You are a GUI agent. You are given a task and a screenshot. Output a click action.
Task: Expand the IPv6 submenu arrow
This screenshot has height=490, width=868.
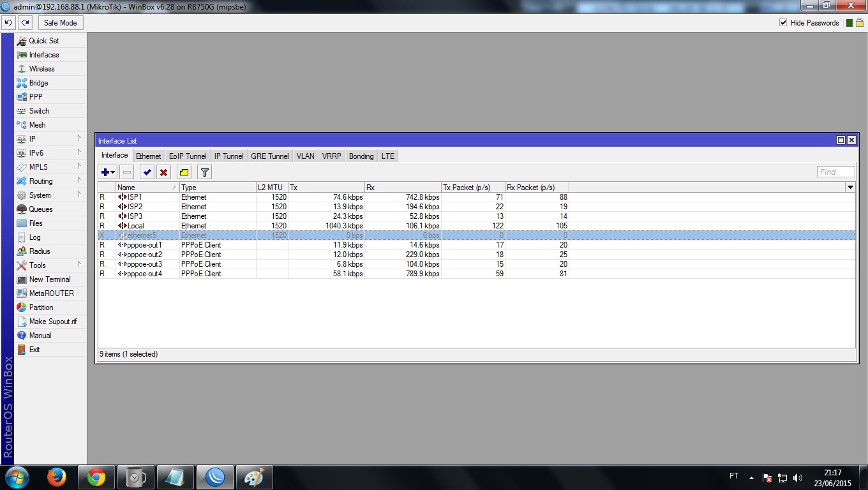(x=79, y=152)
